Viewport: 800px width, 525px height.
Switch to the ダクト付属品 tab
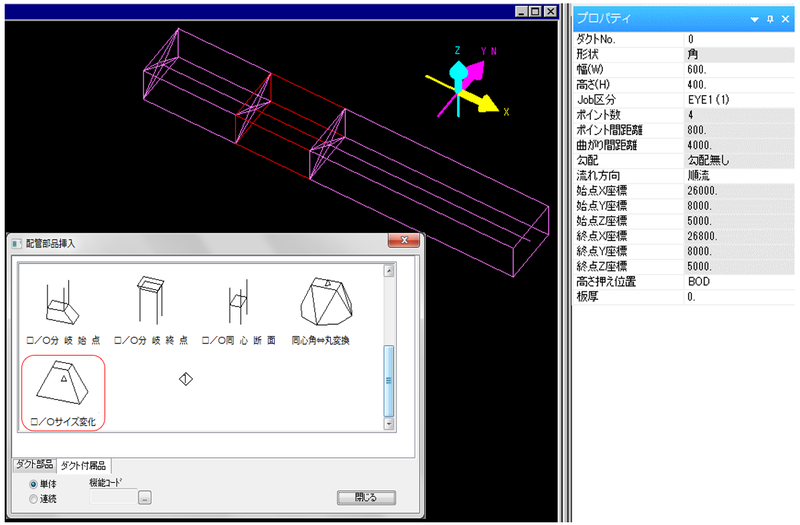pos(84,465)
